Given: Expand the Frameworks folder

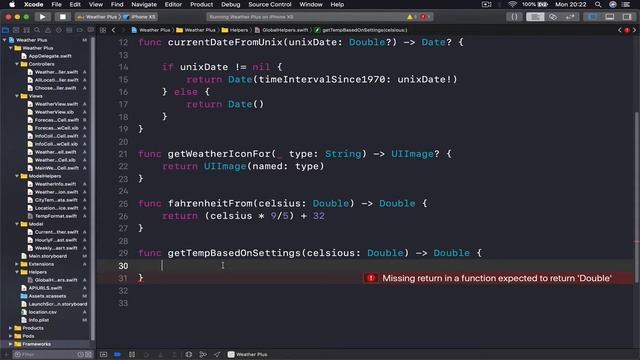Looking at the screenshot, I should [11, 344].
